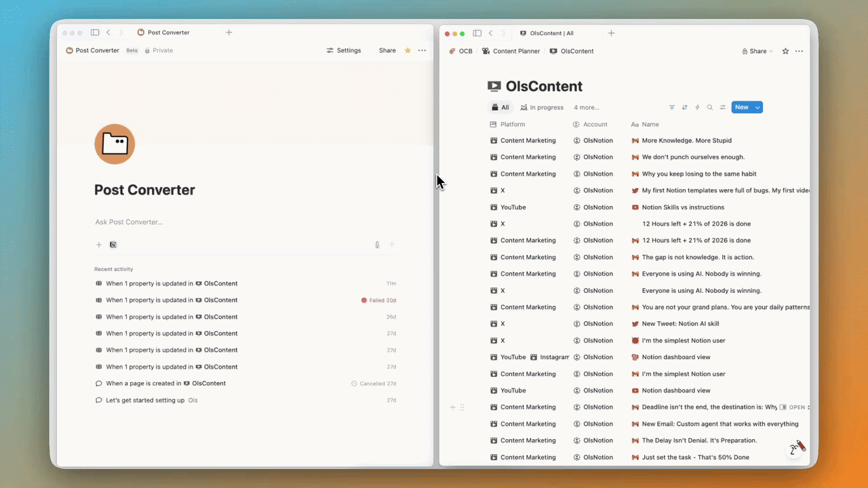This screenshot has width=868, height=488.
Task: Open the database view settings sliders icon
Action: click(x=723, y=107)
